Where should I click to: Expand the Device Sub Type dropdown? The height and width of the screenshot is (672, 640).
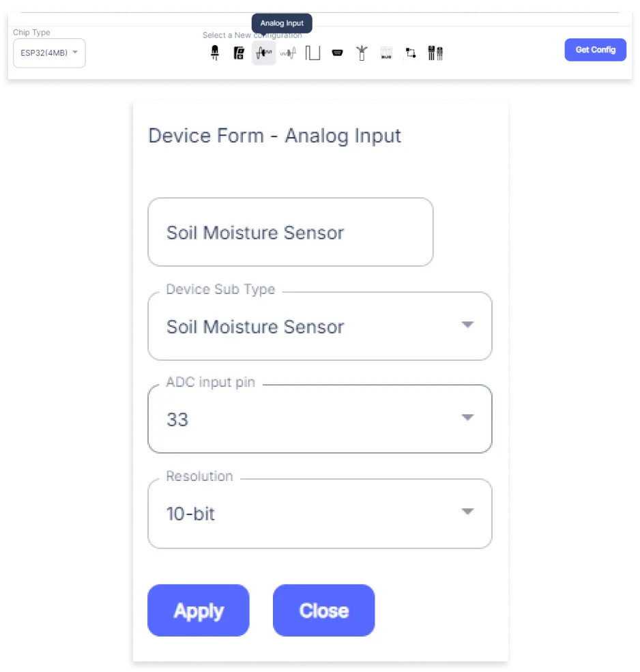(467, 325)
